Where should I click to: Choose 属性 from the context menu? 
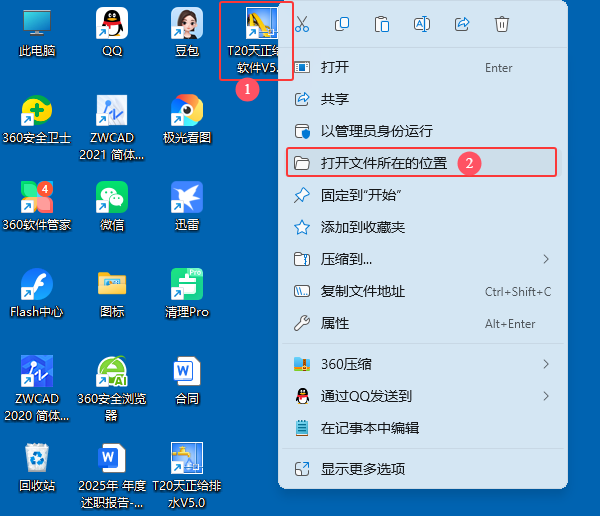point(421,324)
